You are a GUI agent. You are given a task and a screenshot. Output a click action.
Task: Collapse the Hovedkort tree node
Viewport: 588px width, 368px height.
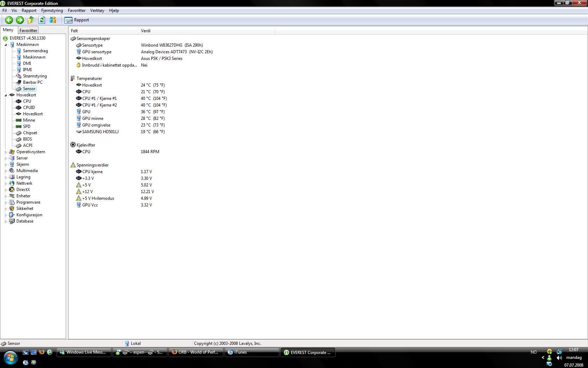6,95
